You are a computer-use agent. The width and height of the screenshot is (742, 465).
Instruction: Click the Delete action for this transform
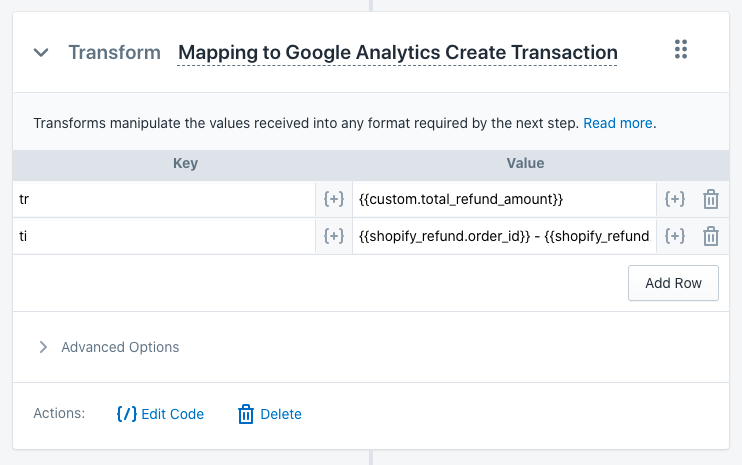click(270, 414)
